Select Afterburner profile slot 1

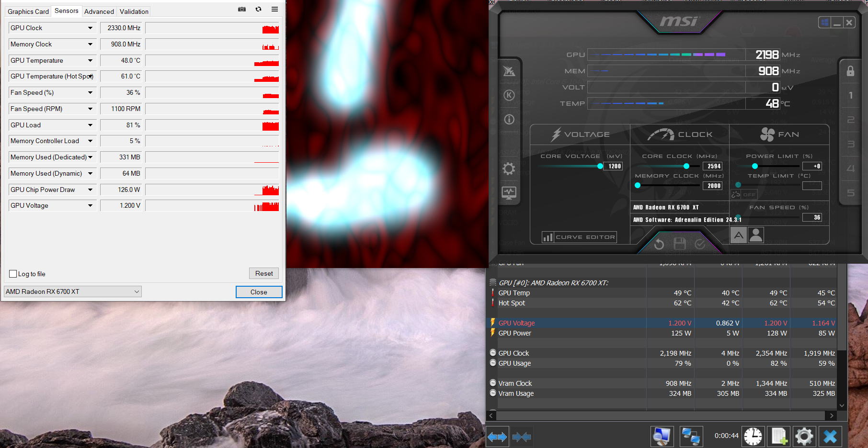[x=851, y=95]
